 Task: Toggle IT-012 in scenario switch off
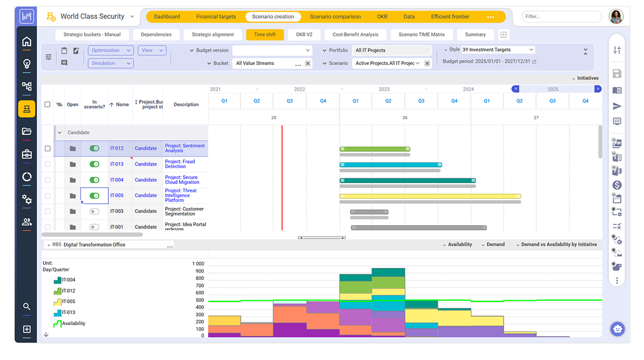(x=94, y=148)
